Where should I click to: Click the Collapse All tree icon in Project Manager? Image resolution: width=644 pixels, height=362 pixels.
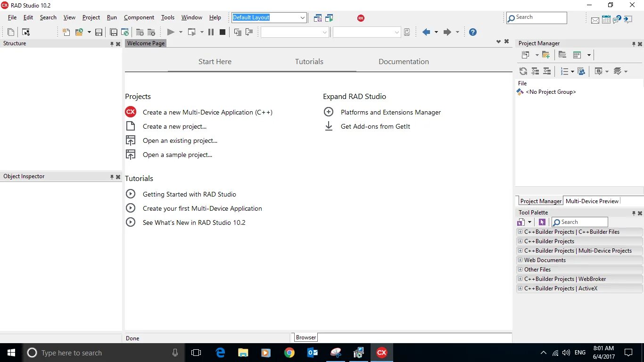(x=547, y=71)
